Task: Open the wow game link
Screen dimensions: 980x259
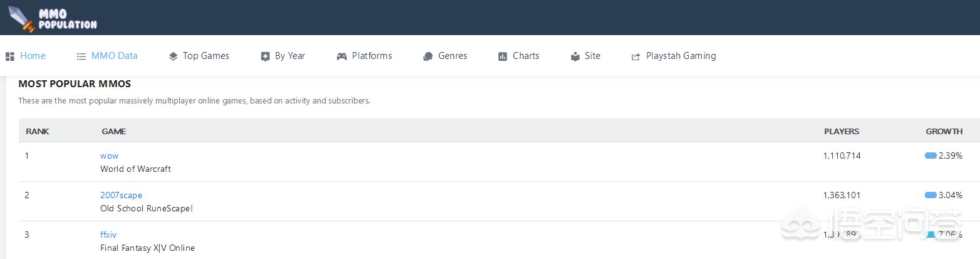Action: click(109, 156)
